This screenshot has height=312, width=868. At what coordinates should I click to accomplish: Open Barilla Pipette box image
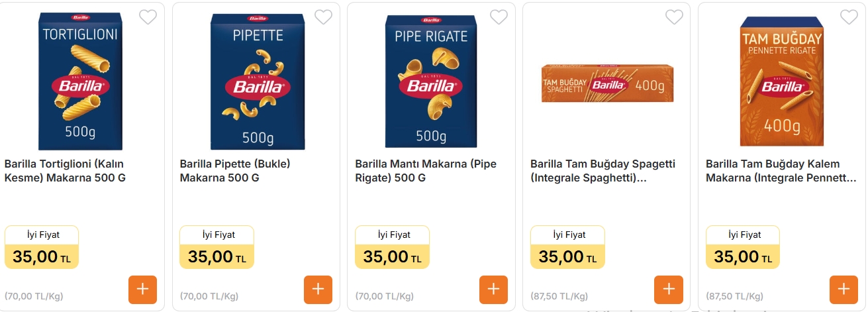pos(258,81)
